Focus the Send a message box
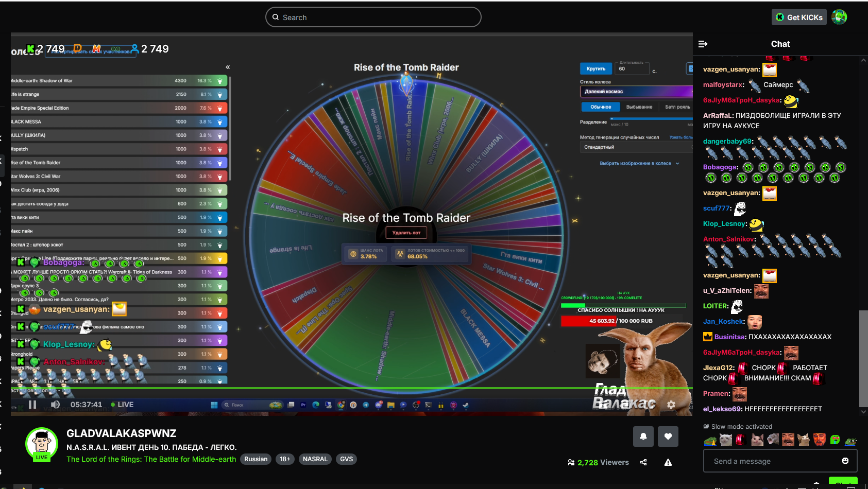The image size is (868, 489). click(x=780, y=461)
